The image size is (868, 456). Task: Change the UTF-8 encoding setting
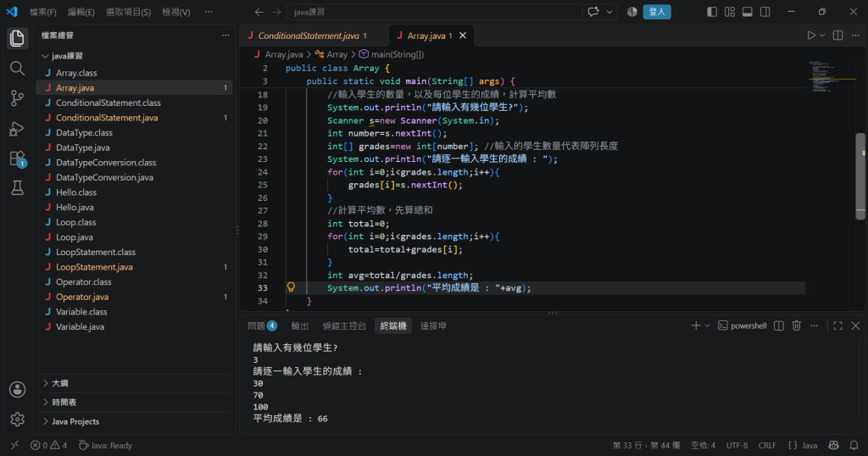pos(737,445)
